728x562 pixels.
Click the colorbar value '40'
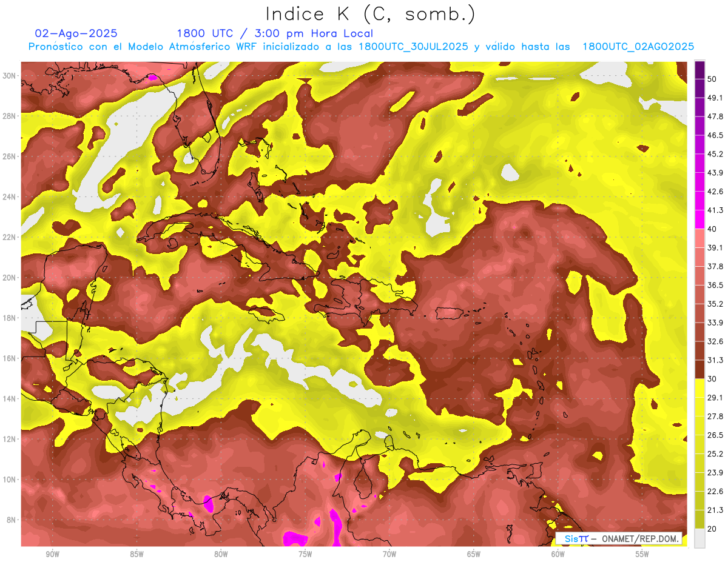[712, 229]
